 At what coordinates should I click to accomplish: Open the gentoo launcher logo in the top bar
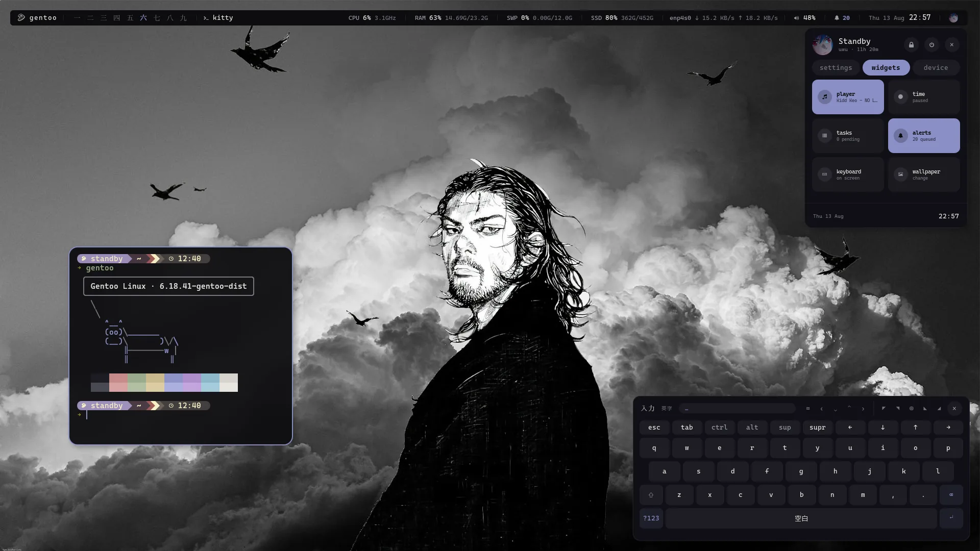pos(21,17)
